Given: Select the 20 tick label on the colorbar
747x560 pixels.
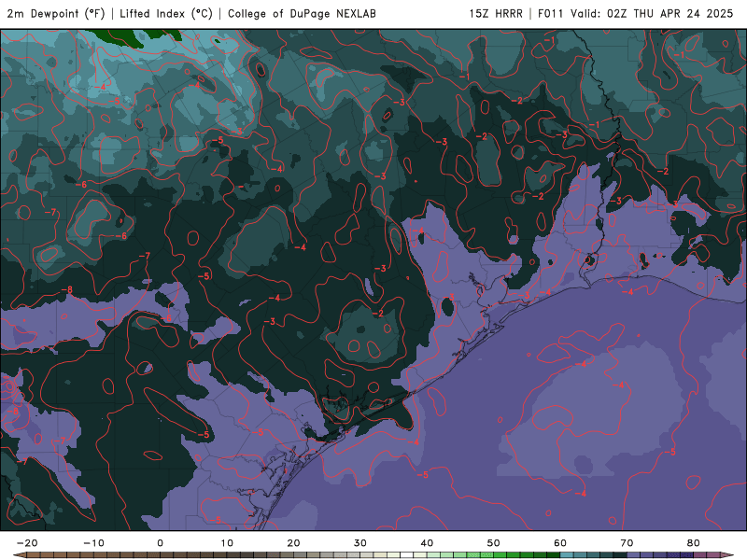Looking at the screenshot, I should tap(293, 543).
